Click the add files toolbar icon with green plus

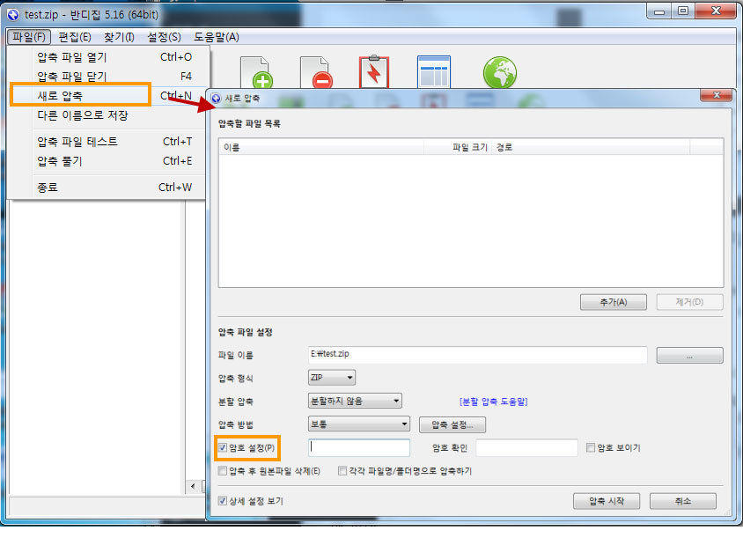(x=256, y=72)
